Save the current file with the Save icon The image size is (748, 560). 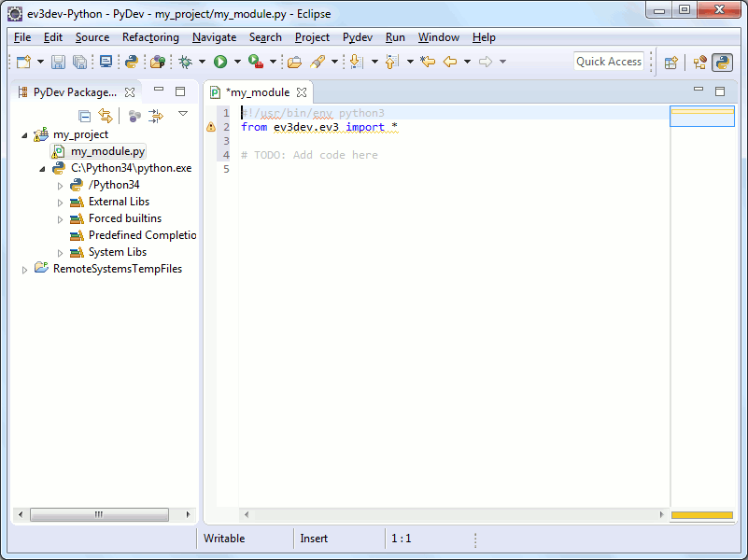58,62
